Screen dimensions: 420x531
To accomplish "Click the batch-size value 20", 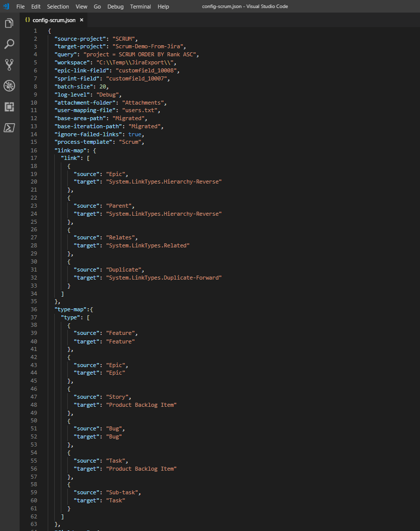I will coord(102,86).
